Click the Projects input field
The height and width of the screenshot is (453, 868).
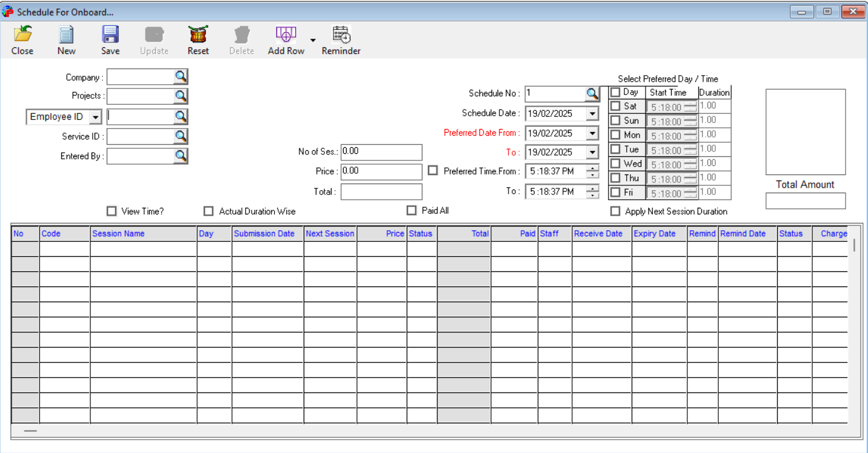pos(141,96)
